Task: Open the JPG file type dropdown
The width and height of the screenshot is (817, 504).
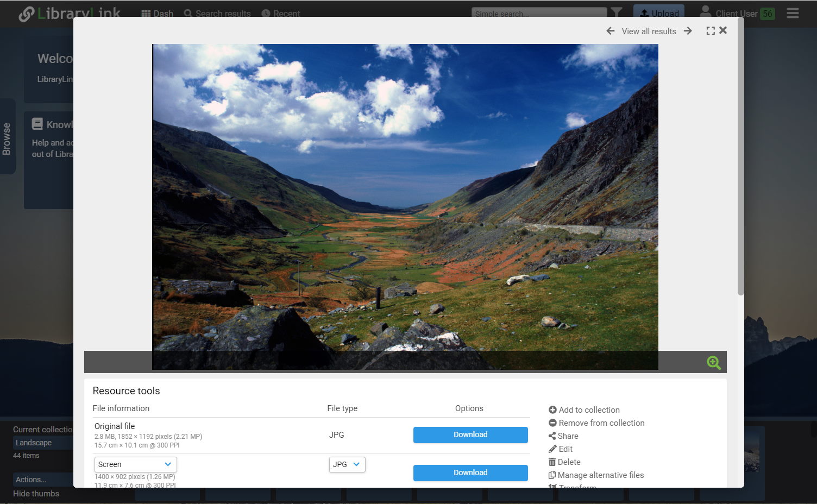Action: point(347,464)
